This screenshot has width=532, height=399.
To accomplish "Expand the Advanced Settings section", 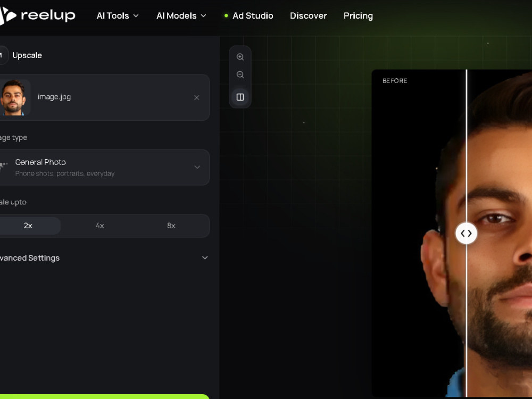I will tap(103, 258).
